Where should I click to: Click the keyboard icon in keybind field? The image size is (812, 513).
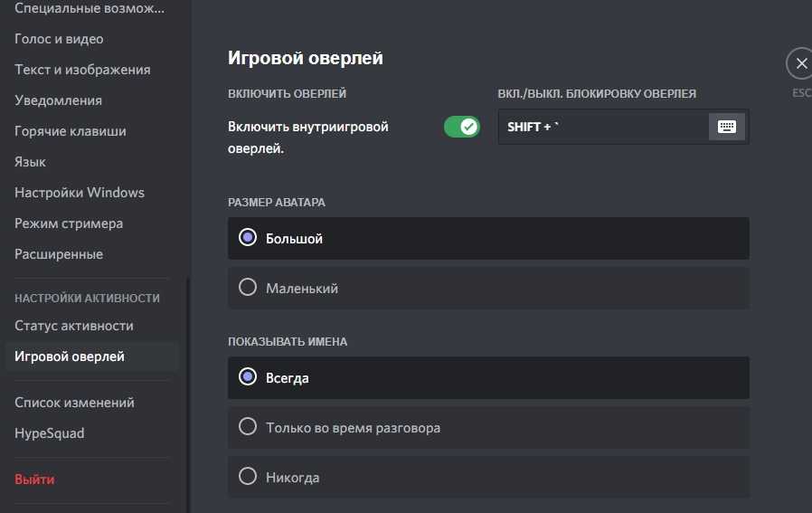coord(727,128)
